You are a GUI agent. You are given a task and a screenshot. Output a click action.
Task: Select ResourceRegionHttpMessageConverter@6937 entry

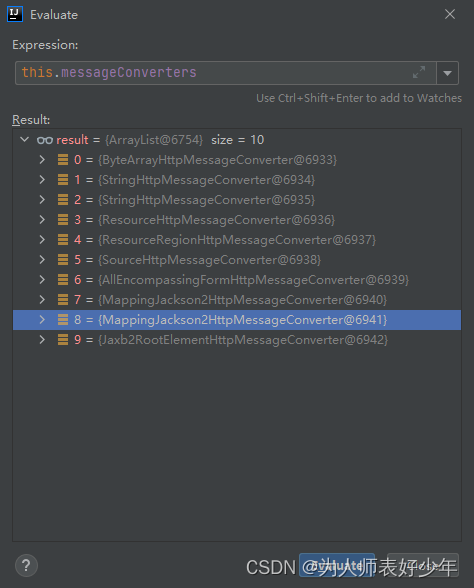237,240
